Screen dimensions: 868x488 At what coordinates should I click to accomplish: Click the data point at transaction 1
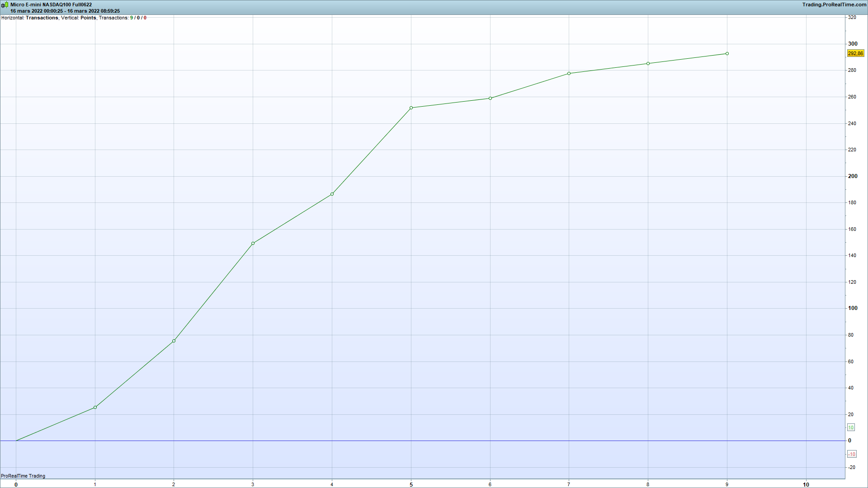(95, 408)
